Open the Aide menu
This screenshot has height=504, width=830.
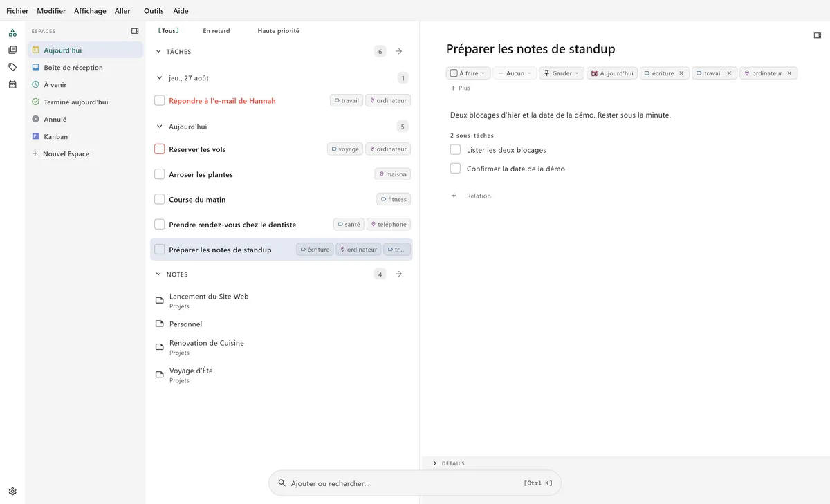pyautogui.click(x=181, y=11)
